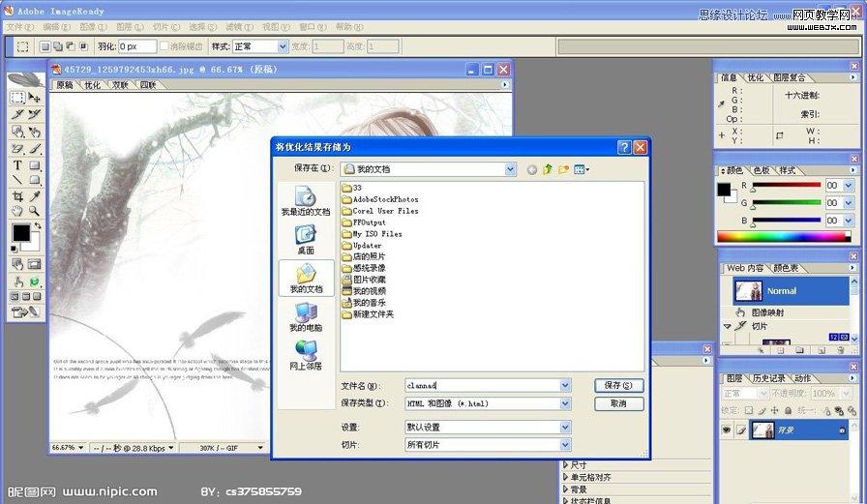Select the Crop tool
The height and width of the screenshot is (504, 867).
(17, 196)
